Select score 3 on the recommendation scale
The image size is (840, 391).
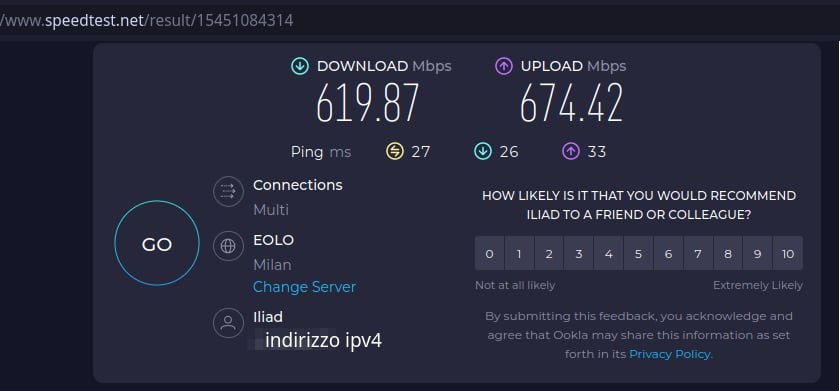[x=579, y=253]
